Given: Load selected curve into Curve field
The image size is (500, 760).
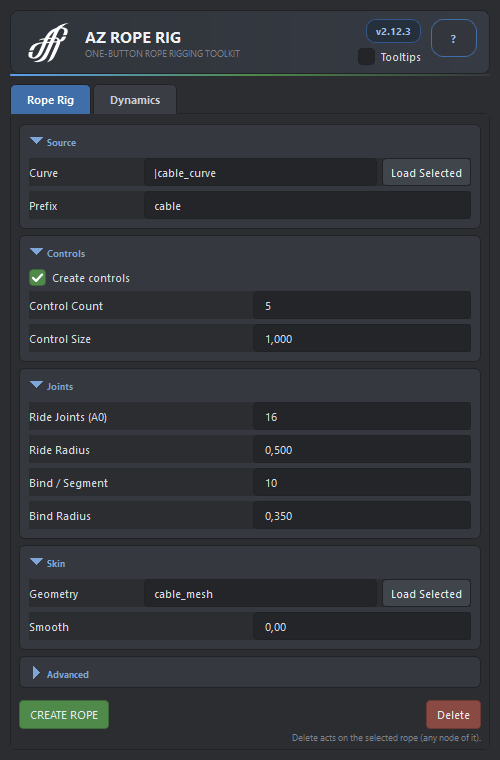Looking at the screenshot, I should pyautogui.click(x=426, y=173).
